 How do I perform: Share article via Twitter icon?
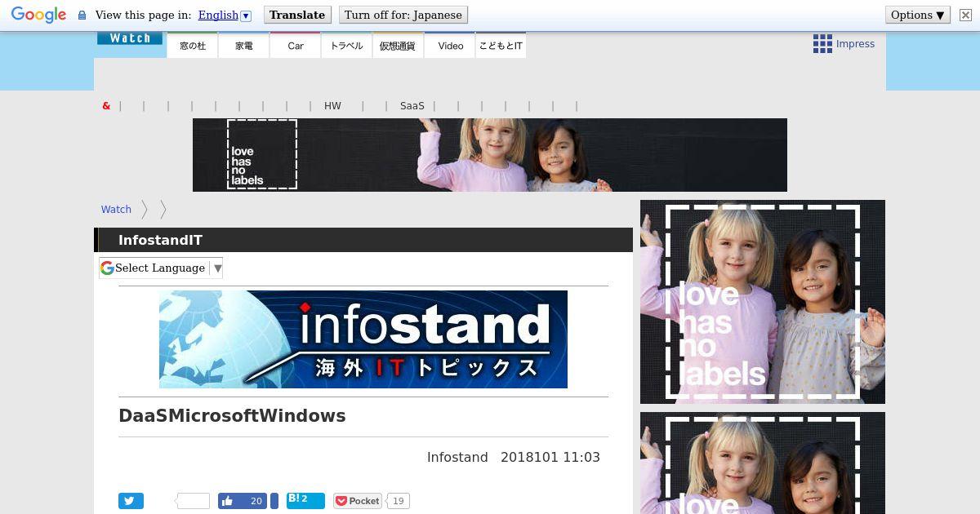coord(131,501)
